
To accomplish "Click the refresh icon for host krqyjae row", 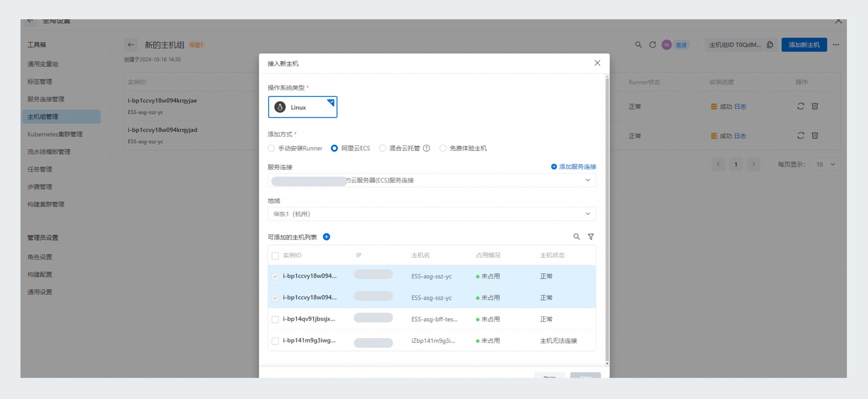I will (x=800, y=106).
